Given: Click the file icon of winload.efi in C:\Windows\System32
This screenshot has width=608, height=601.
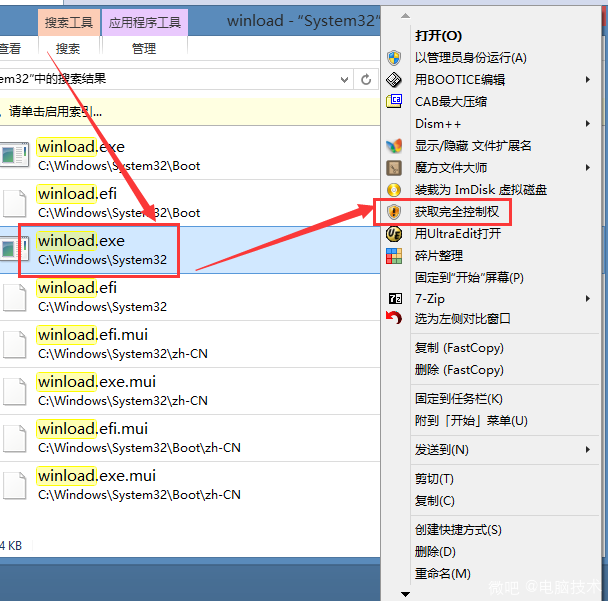Looking at the screenshot, I should pyautogui.click(x=15, y=297).
